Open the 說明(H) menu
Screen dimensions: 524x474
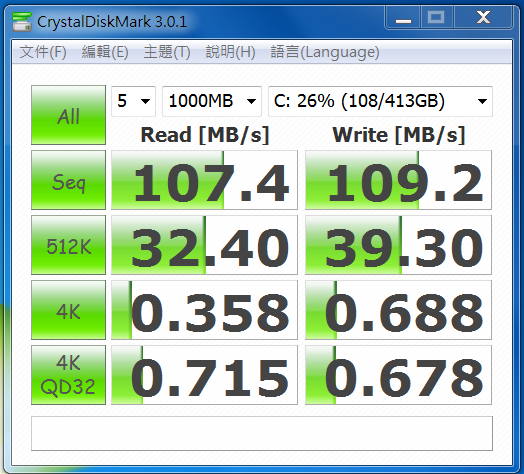(230, 52)
